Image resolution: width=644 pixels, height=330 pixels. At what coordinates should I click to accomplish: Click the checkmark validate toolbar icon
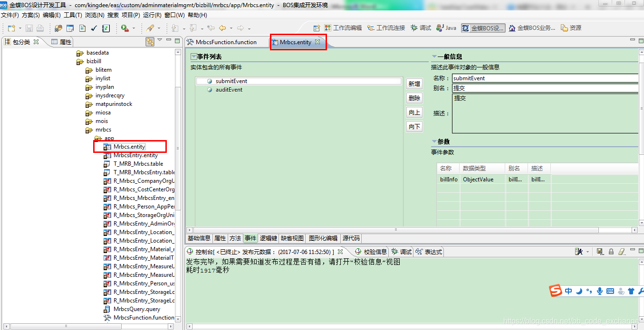[x=94, y=28]
